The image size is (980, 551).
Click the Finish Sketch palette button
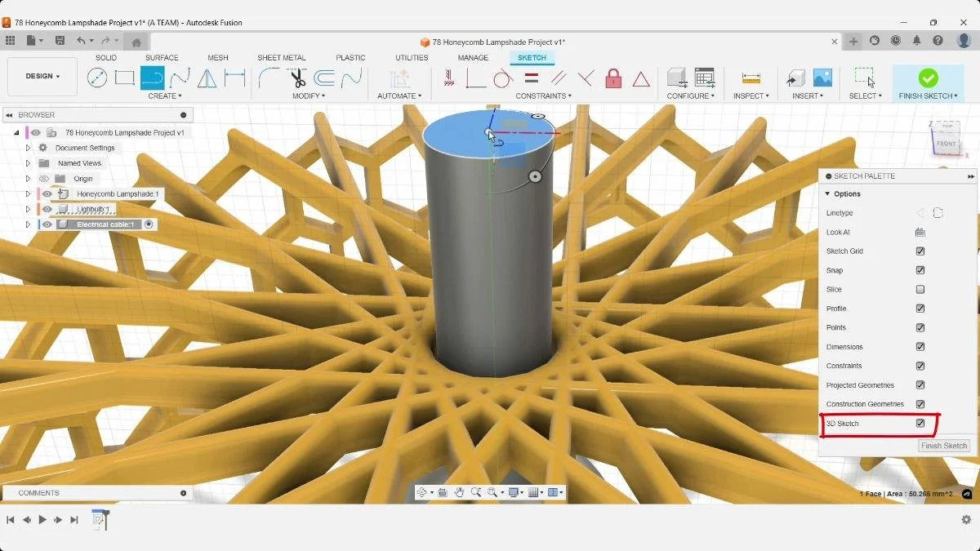944,446
